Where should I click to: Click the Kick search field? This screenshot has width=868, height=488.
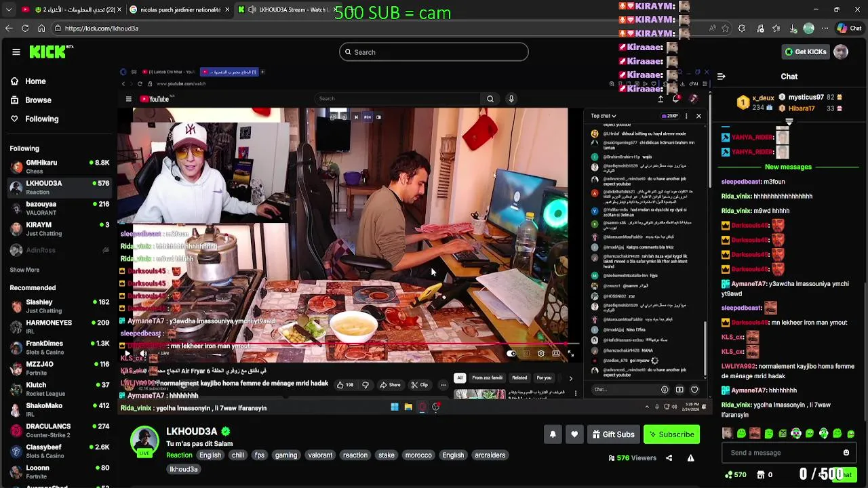click(434, 52)
